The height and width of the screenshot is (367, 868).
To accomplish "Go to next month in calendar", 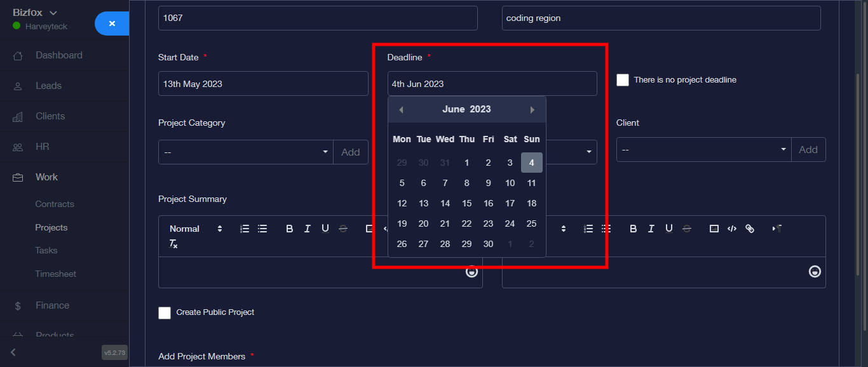I will point(532,110).
